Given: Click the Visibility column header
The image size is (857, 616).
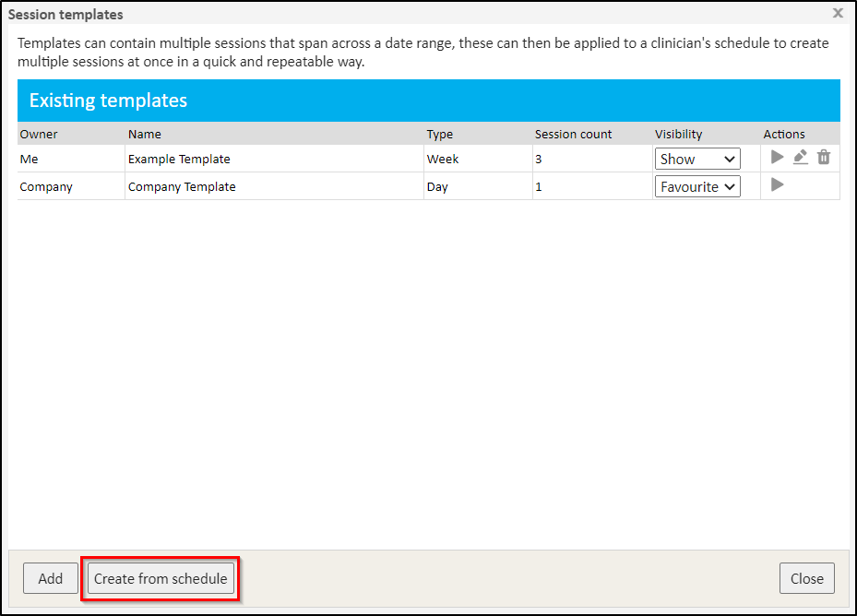Looking at the screenshot, I should (x=678, y=134).
